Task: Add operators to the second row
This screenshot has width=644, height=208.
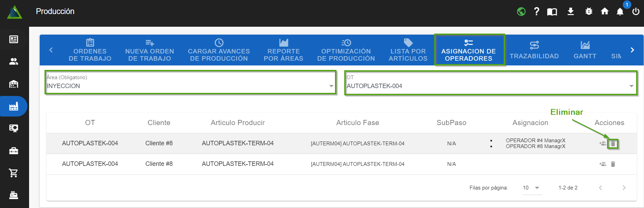Action: pos(603,164)
